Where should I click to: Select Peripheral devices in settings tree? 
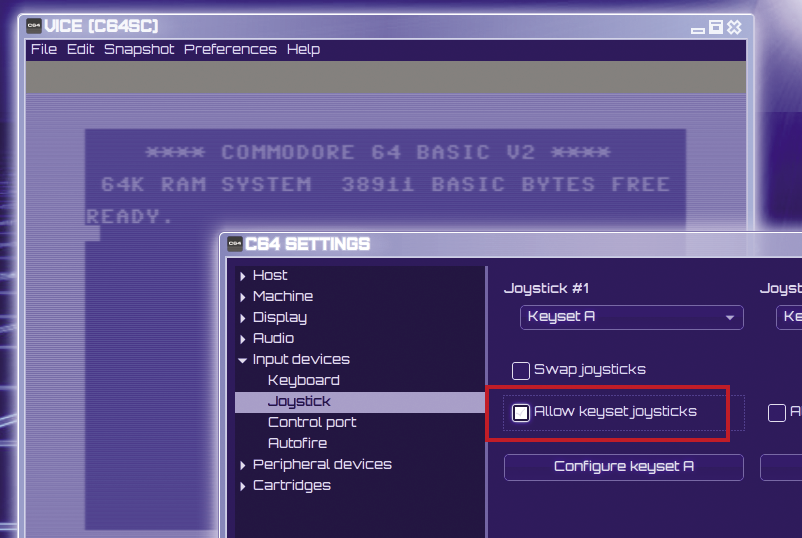point(322,464)
